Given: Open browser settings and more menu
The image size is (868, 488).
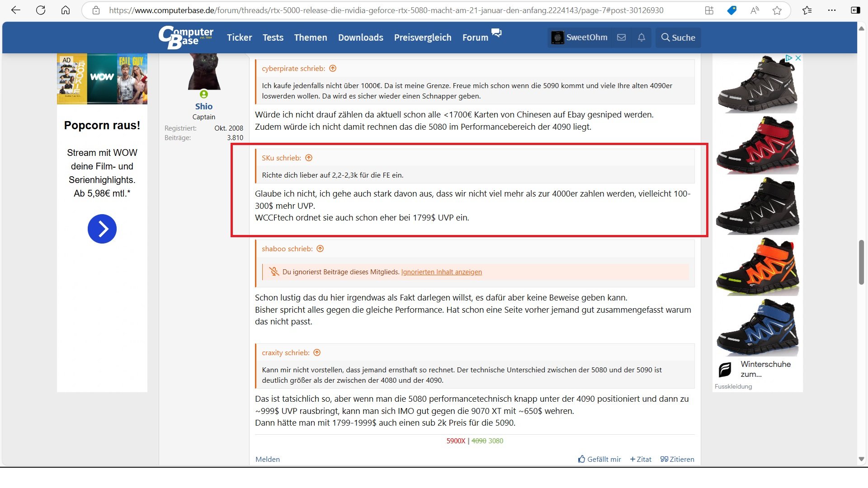Looking at the screenshot, I should (x=831, y=10).
